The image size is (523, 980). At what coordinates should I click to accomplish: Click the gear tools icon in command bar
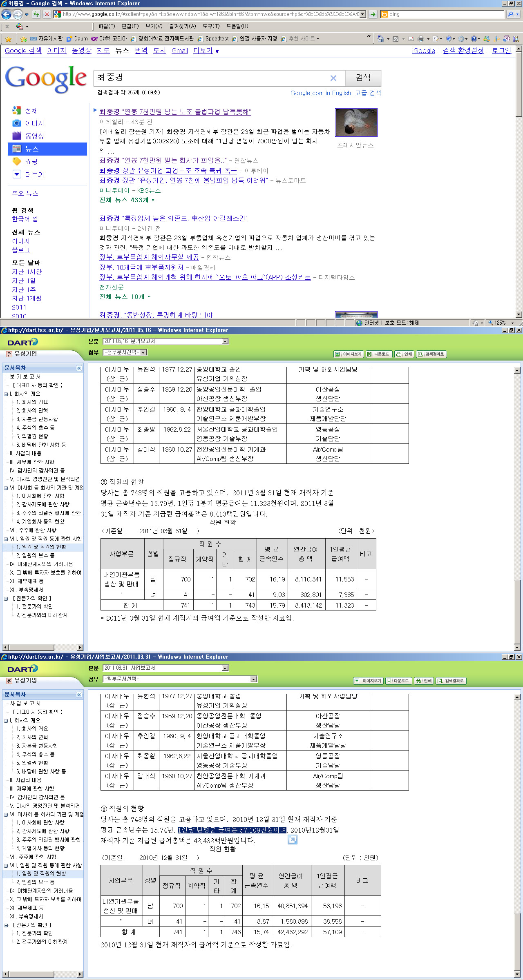pos(462,39)
